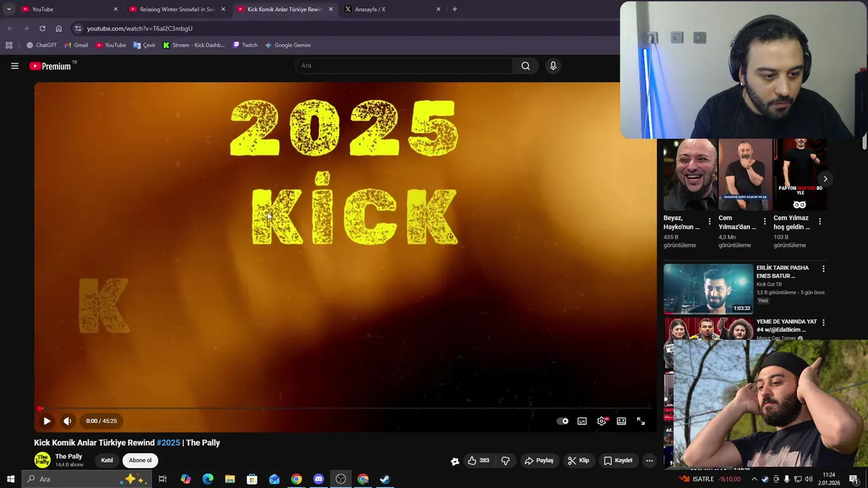Open options for the Beyaz, Hayko'nun short
The width and height of the screenshot is (868, 488).
pos(709,222)
